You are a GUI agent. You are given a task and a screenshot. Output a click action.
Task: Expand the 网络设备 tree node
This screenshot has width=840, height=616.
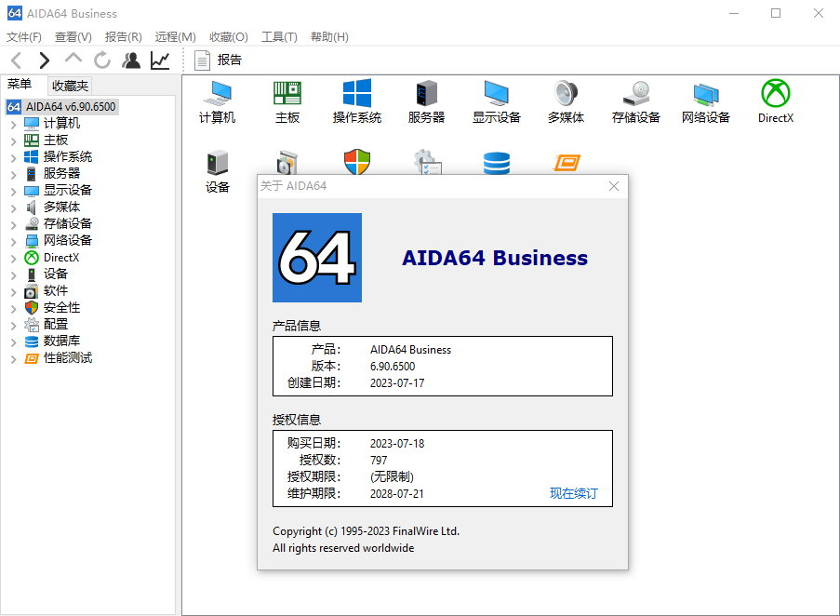(14, 241)
